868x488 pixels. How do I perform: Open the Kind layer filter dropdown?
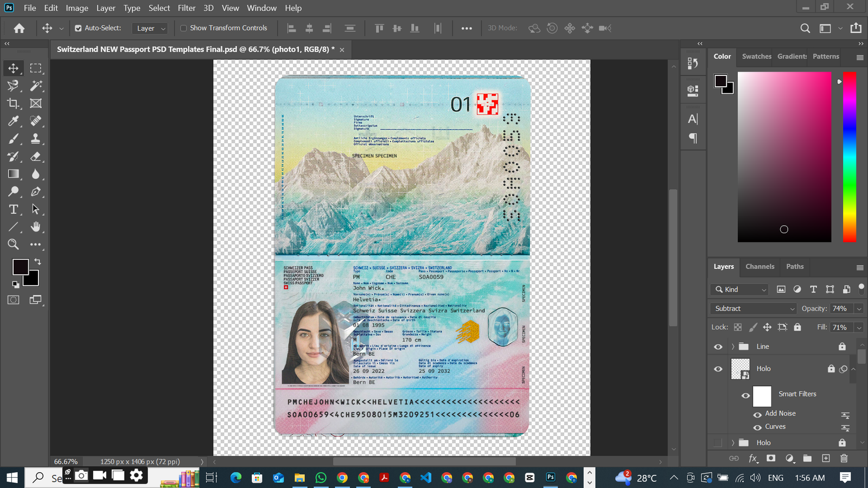click(x=740, y=290)
